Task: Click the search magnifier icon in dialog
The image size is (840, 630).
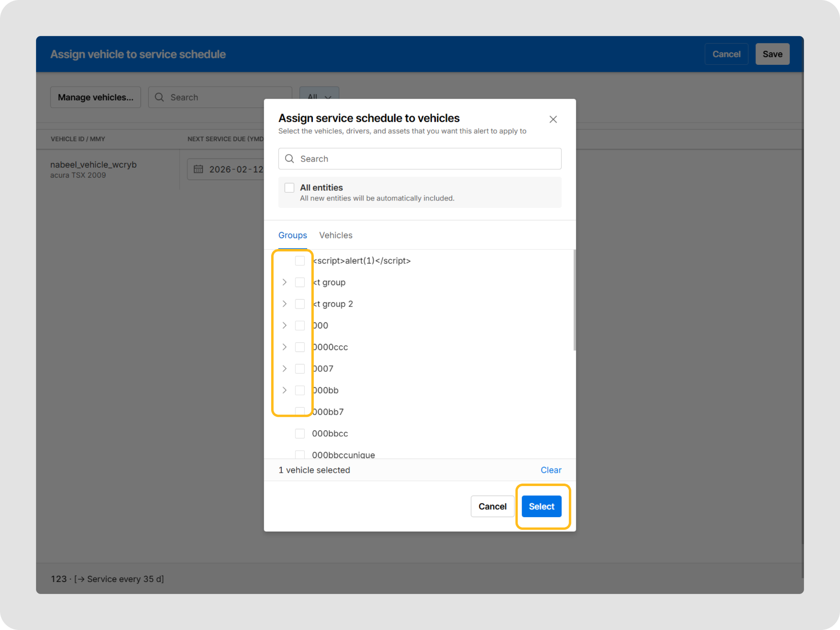Action: [x=290, y=159]
